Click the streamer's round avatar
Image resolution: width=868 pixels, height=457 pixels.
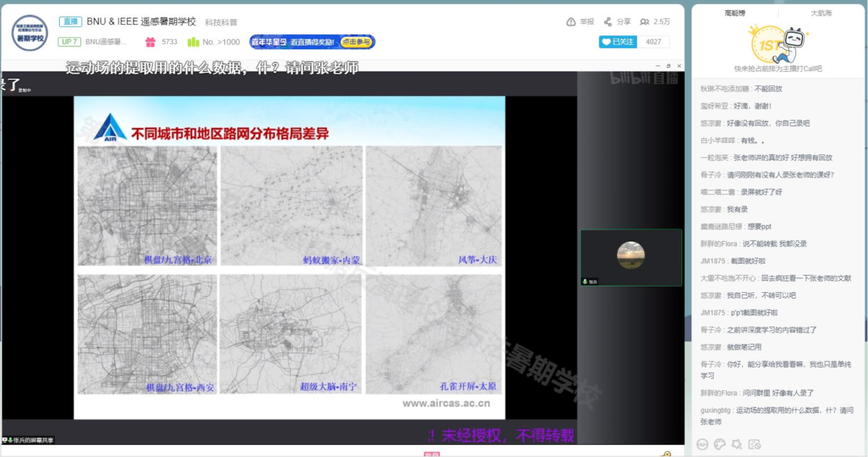pos(30,33)
